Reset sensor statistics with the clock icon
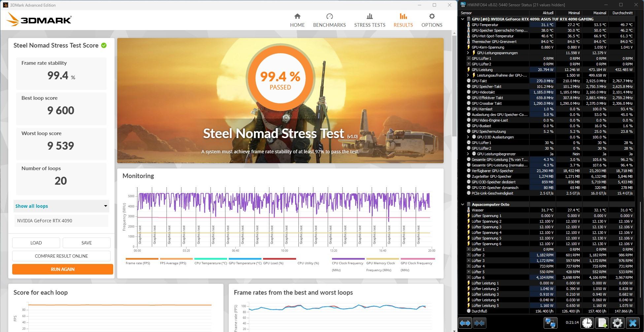644x332 pixels. pos(587,323)
